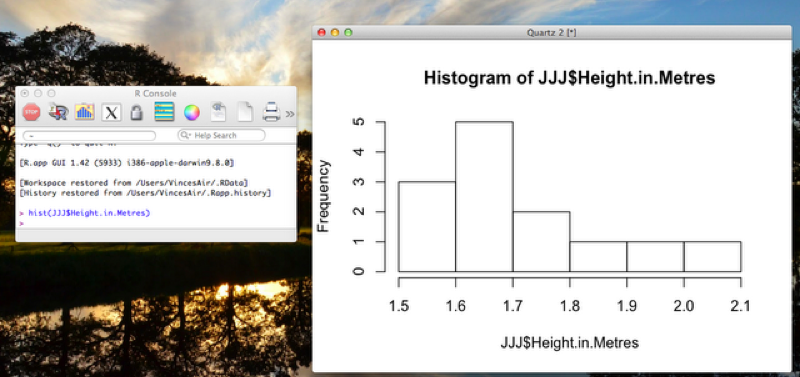Open a new Quartz device window icon

point(85,112)
